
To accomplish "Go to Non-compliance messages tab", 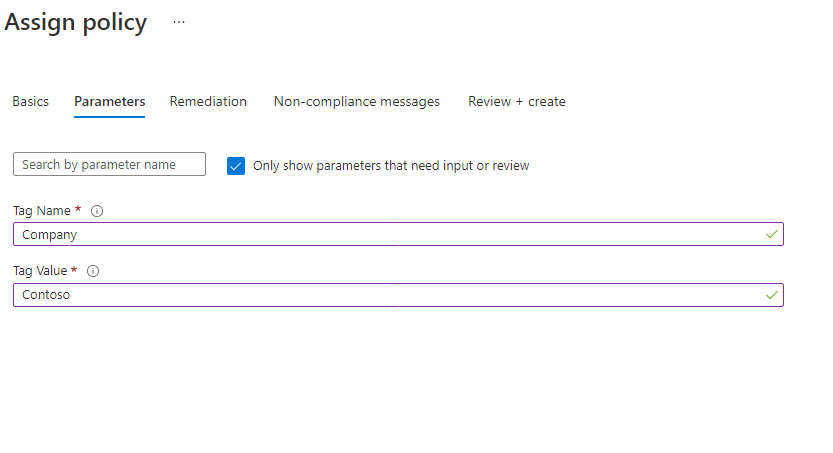I will tap(357, 101).
